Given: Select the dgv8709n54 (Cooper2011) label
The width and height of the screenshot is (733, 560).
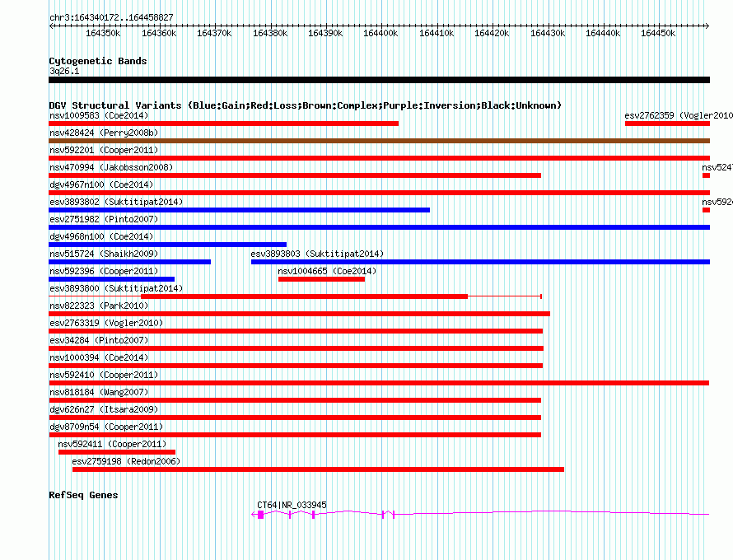Looking at the screenshot, I should [106, 427].
